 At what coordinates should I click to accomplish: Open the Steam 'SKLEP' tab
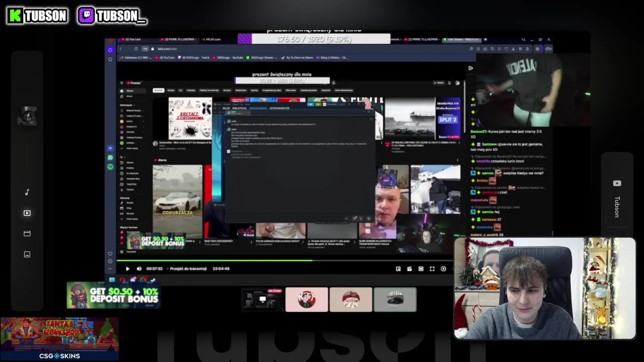[x=226, y=108]
